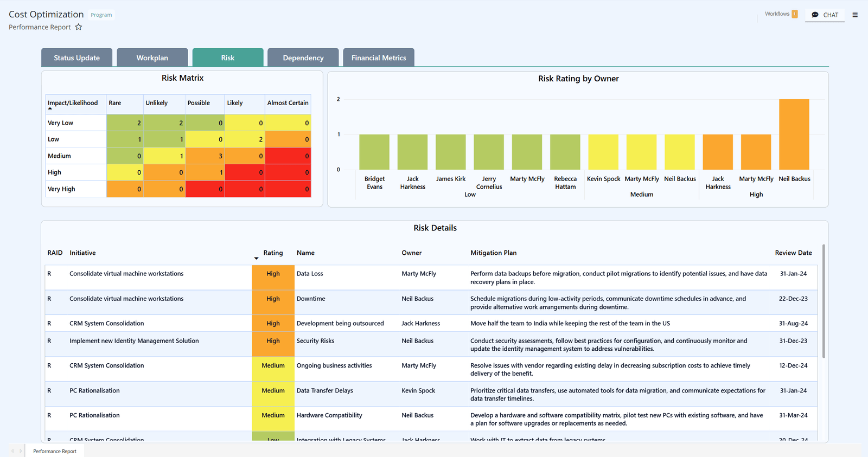
Task: Switch to the Status Update tab
Action: click(76, 58)
